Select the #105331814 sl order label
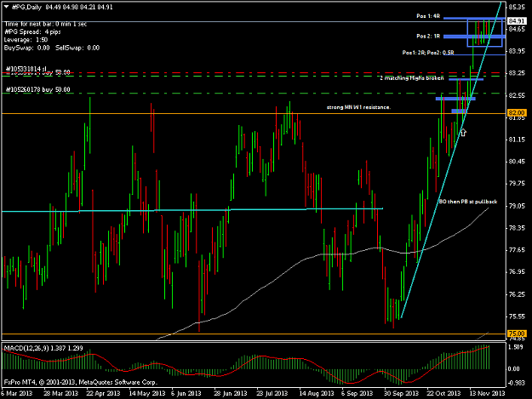Image resolution: width=532 pixels, height=399 pixels. (x=26, y=69)
